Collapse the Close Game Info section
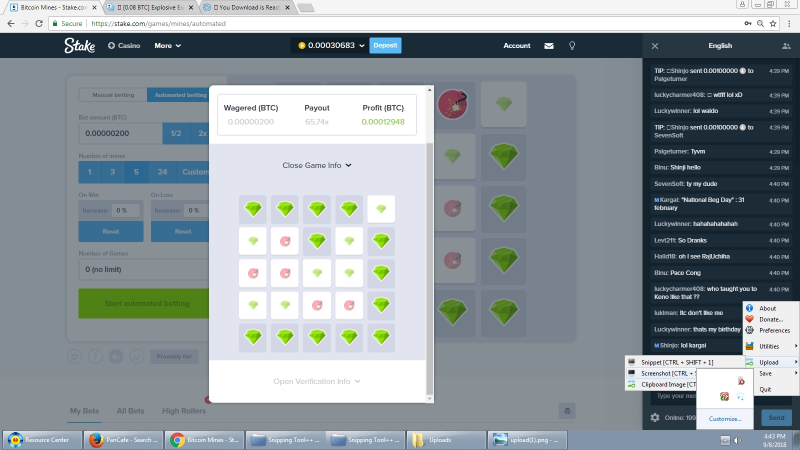 click(317, 165)
